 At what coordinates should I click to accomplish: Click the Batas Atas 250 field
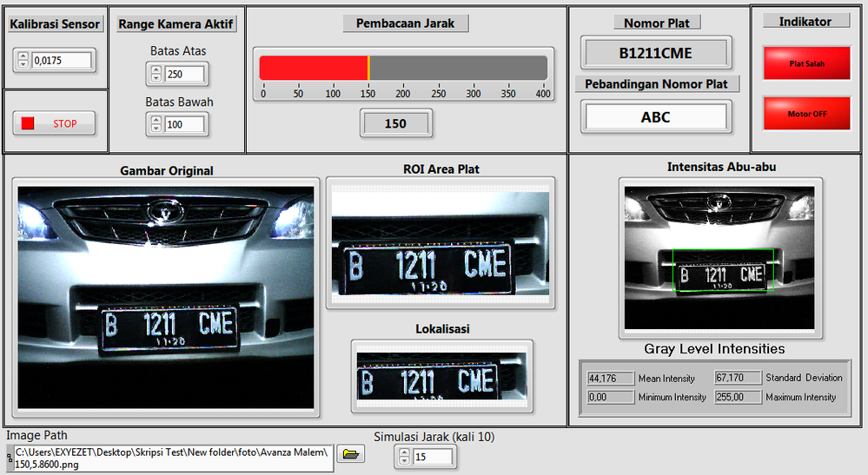[184, 74]
